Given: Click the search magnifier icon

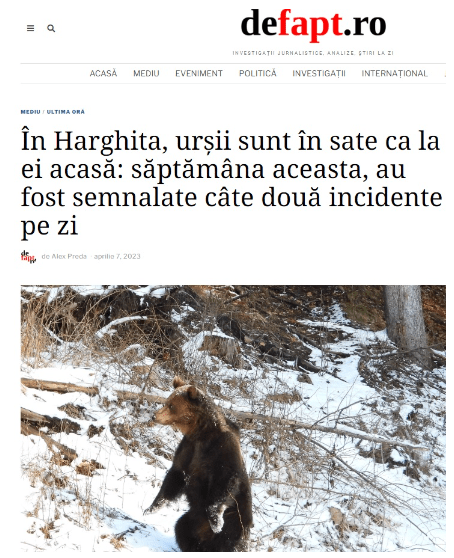Looking at the screenshot, I should tap(51, 28).
